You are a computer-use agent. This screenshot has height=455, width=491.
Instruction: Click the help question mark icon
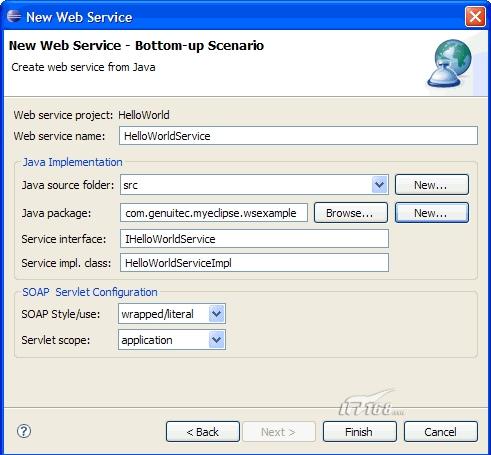point(24,431)
